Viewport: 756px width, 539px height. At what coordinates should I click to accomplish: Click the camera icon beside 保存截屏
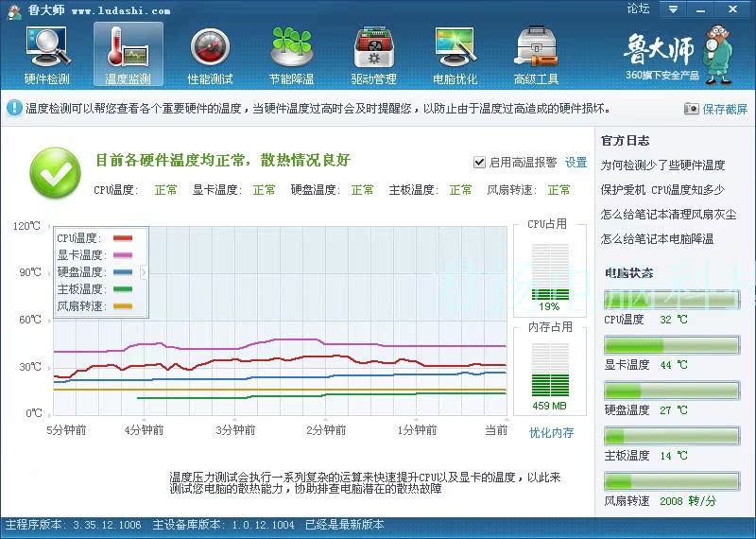point(691,109)
